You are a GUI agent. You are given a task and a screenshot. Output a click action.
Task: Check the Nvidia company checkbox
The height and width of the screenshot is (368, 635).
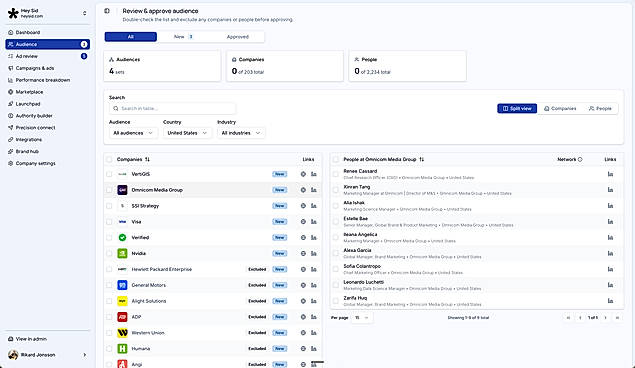[109, 253]
